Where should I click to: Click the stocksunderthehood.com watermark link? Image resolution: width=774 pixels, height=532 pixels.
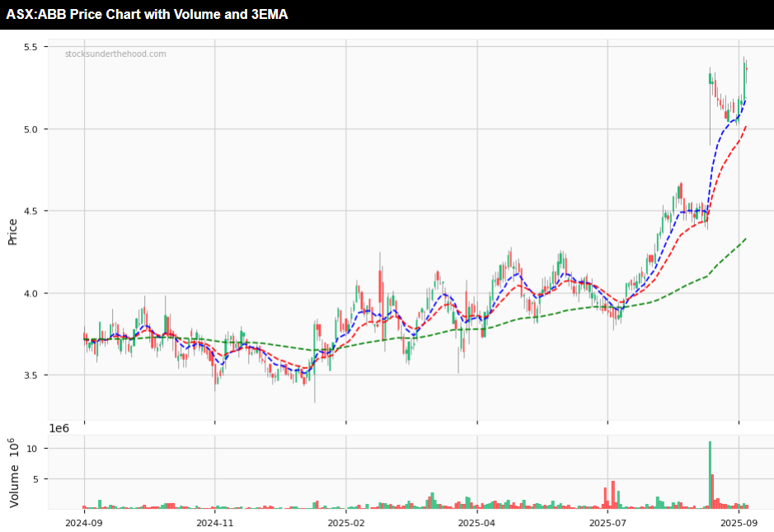[x=115, y=54]
